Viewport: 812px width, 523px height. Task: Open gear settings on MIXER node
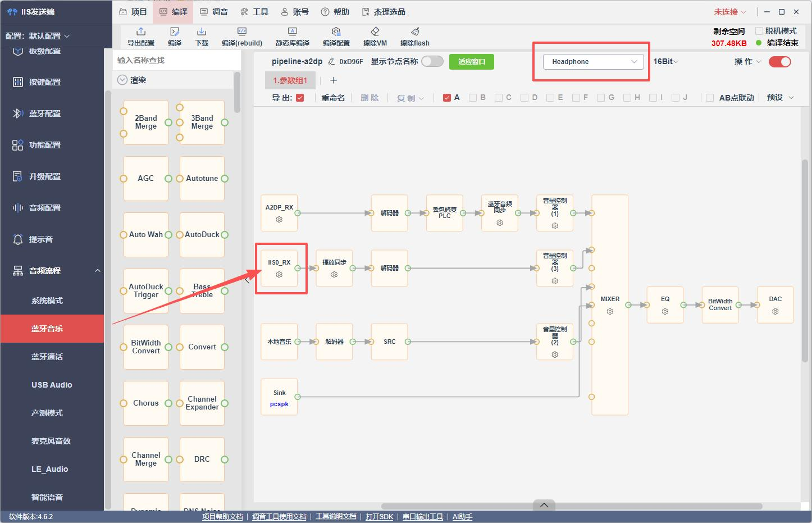[x=610, y=311]
